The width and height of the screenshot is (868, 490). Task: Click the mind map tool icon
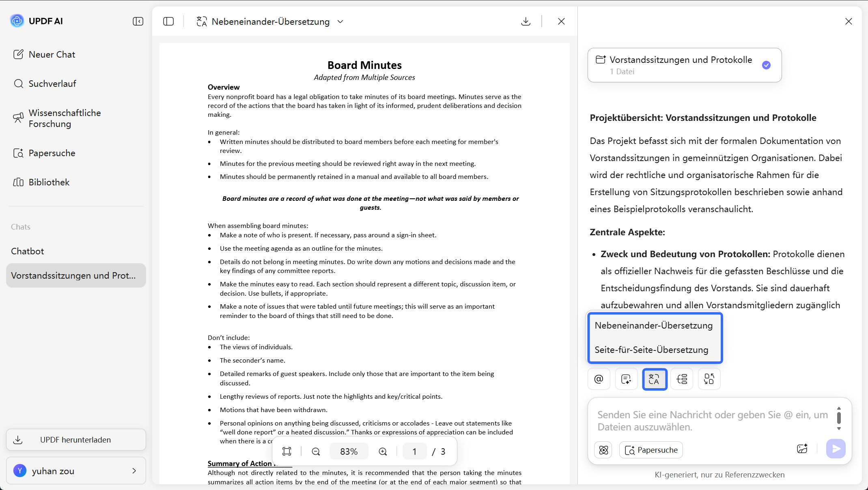[x=682, y=379]
